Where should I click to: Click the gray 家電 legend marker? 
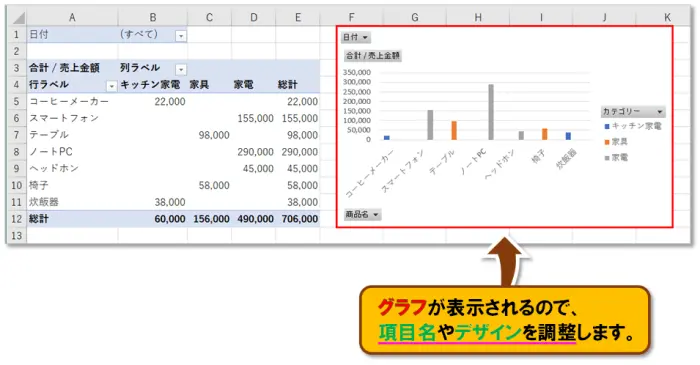(x=607, y=158)
